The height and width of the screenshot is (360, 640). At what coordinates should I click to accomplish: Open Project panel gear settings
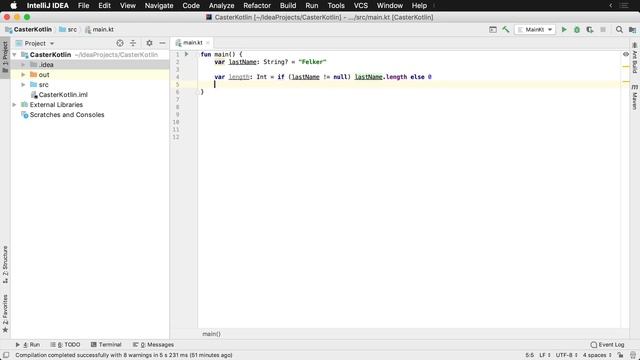tap(149, 43)
